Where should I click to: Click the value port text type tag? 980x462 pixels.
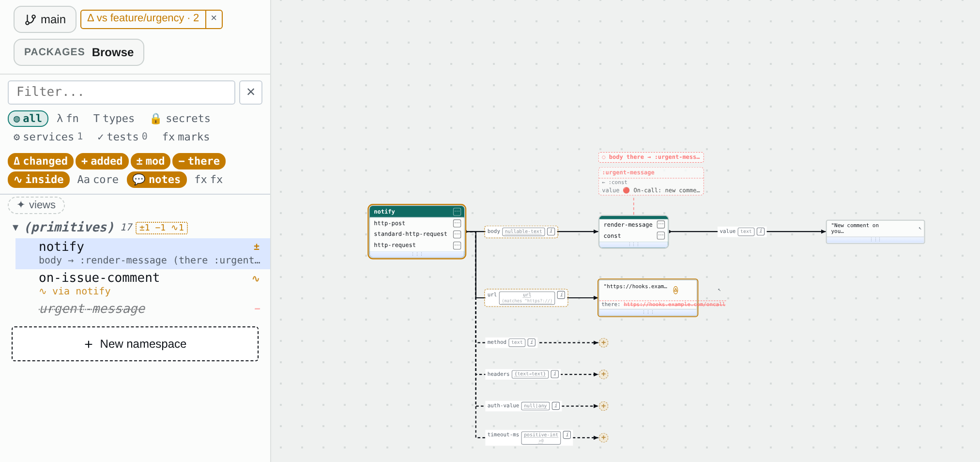coord(746,231)
